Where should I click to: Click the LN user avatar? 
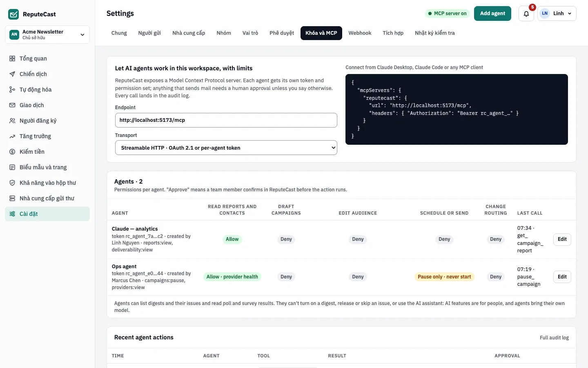[545, 13]
